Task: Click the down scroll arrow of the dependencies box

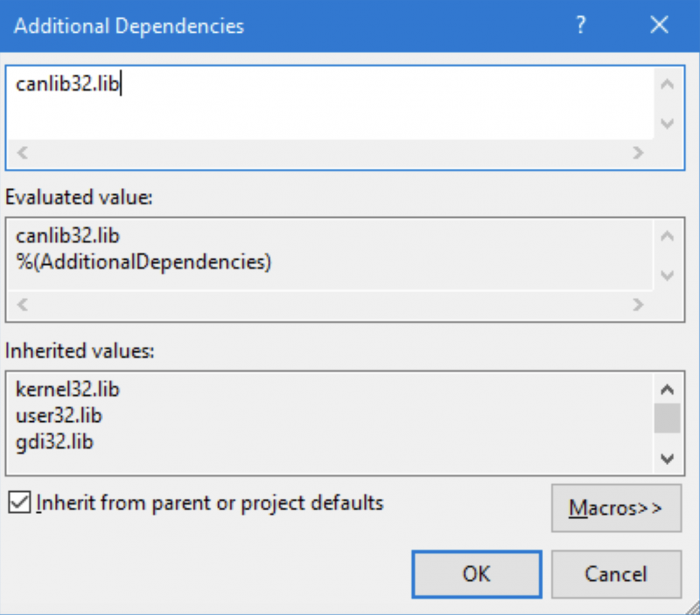Action: tap(667, 124)
